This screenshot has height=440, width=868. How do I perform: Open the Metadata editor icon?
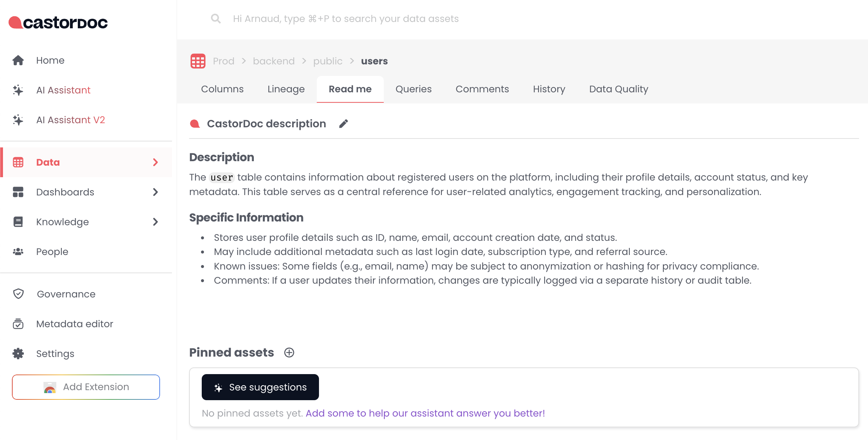click(x=18, y=324)
